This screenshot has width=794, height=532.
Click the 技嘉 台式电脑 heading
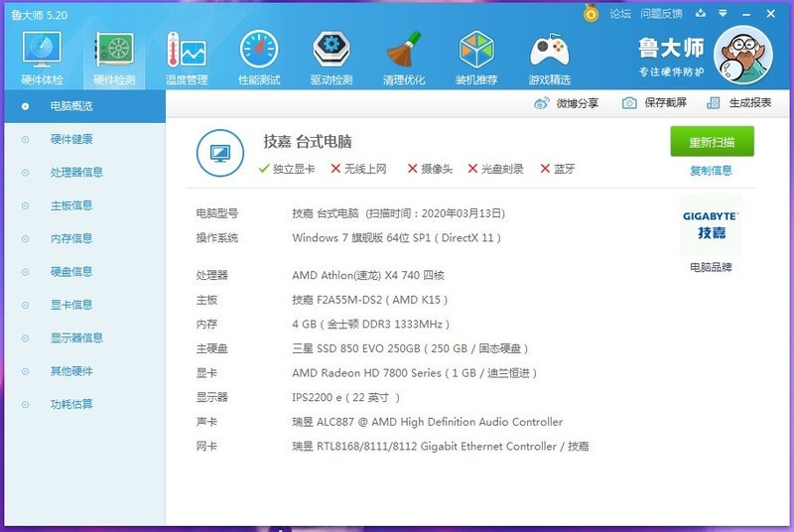(x=308, y=142)
